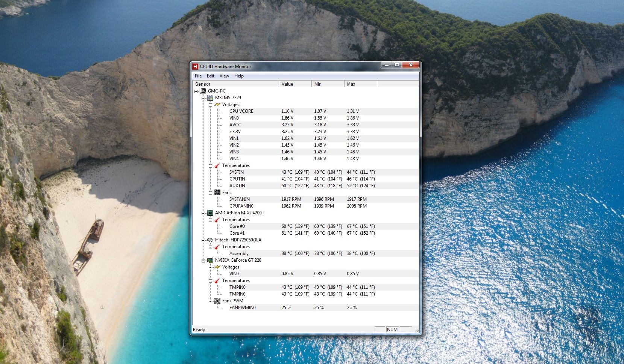624x364 pixels.
Task: Collapse the Hitachi HDP725050GLA node
Action: 203,240
